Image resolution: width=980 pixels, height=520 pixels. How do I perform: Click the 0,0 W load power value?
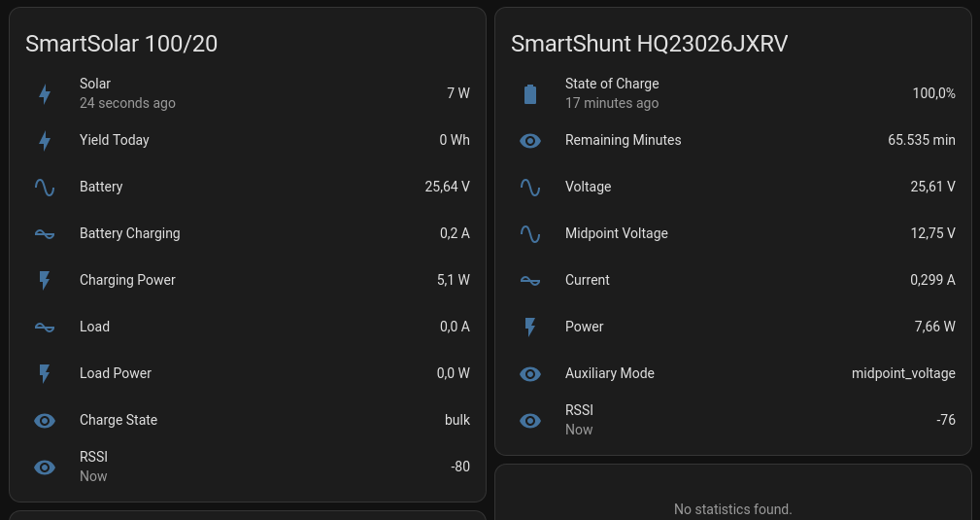pos(454,373)
